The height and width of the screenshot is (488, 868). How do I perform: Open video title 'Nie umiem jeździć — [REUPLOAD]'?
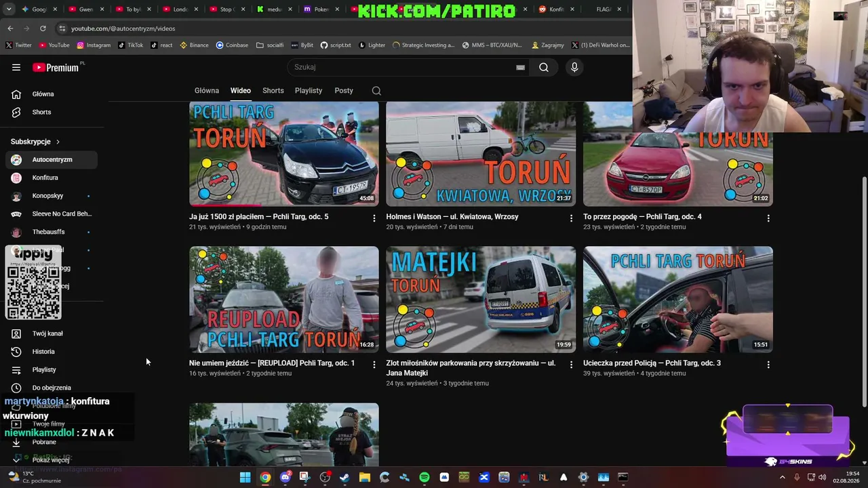click(x=272, y=363)
